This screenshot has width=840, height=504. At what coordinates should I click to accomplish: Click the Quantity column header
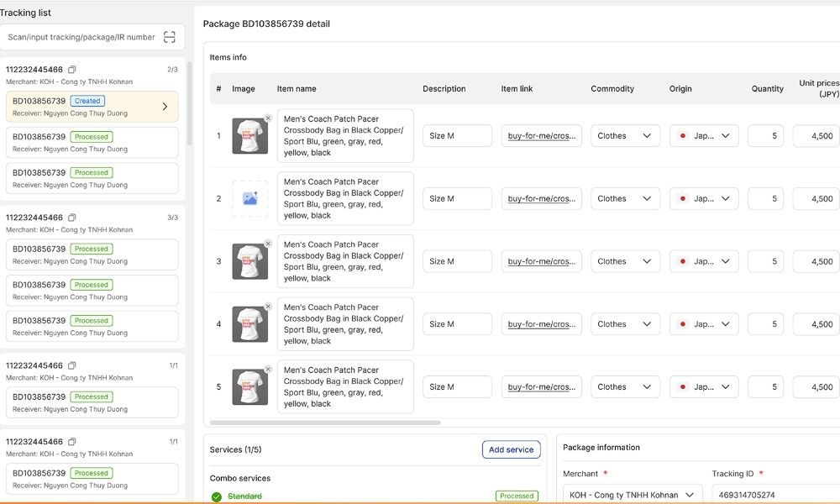767,88
